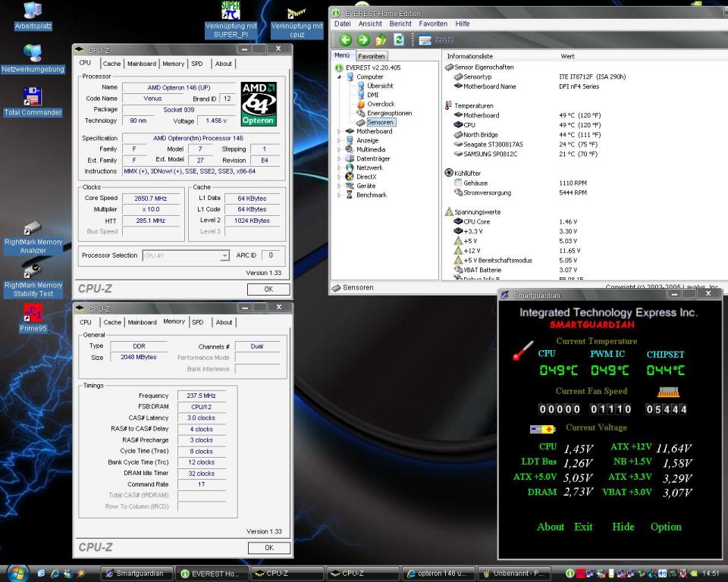The width and height of the screenshot is (728, 582).
Task: Switch to Smartguardian taskbar button
Action: pos(137,574)
